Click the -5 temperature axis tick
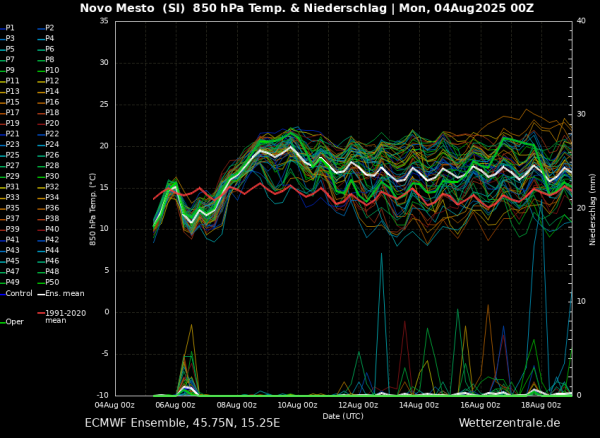This screenshot has height=438, width=600. [x=105, y=353]
